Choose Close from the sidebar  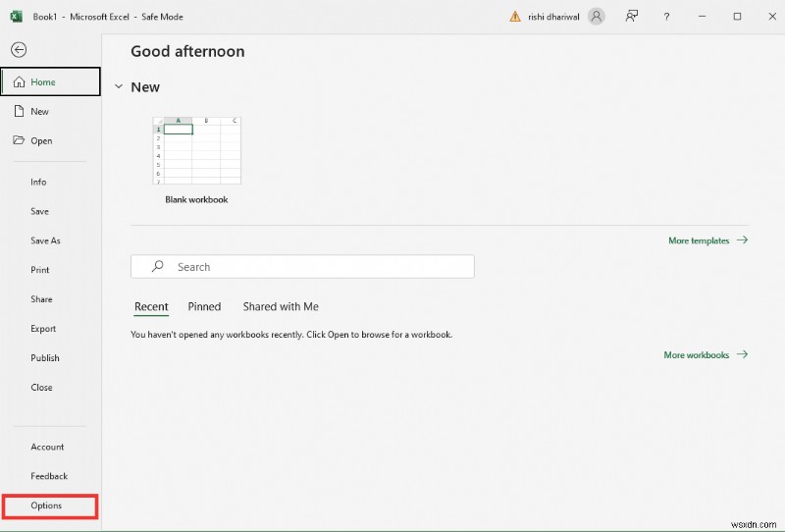tap(41, 388)
